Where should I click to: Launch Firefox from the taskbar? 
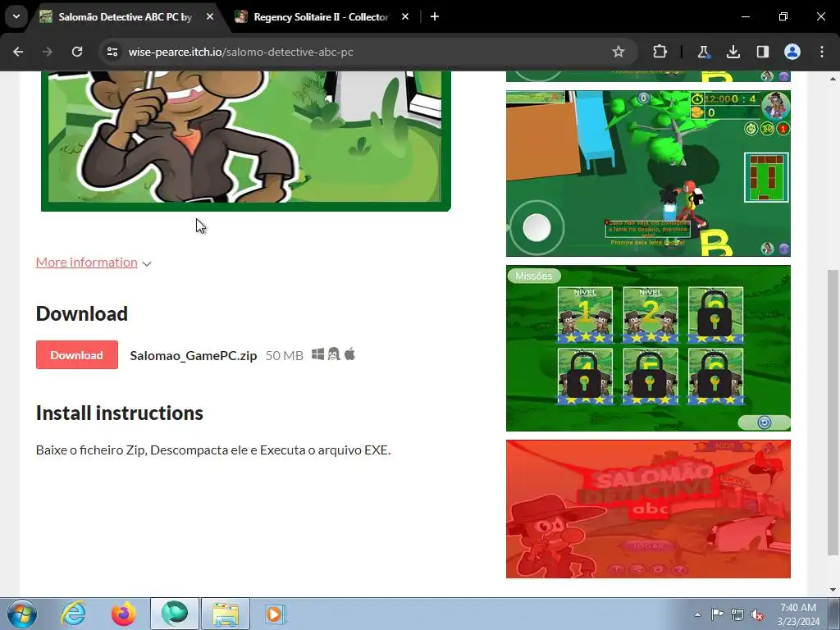coord(124,614)
